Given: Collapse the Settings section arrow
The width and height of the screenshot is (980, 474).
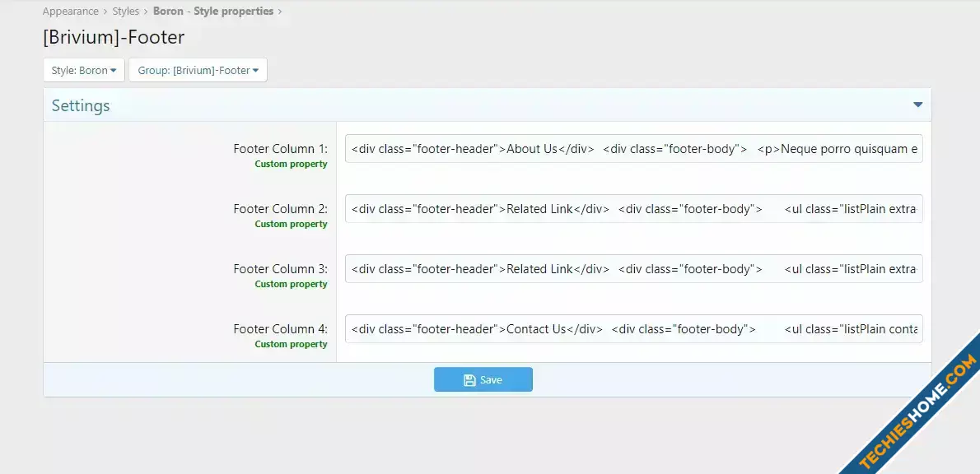Looking at the screenshot, I should pos(917,105).
